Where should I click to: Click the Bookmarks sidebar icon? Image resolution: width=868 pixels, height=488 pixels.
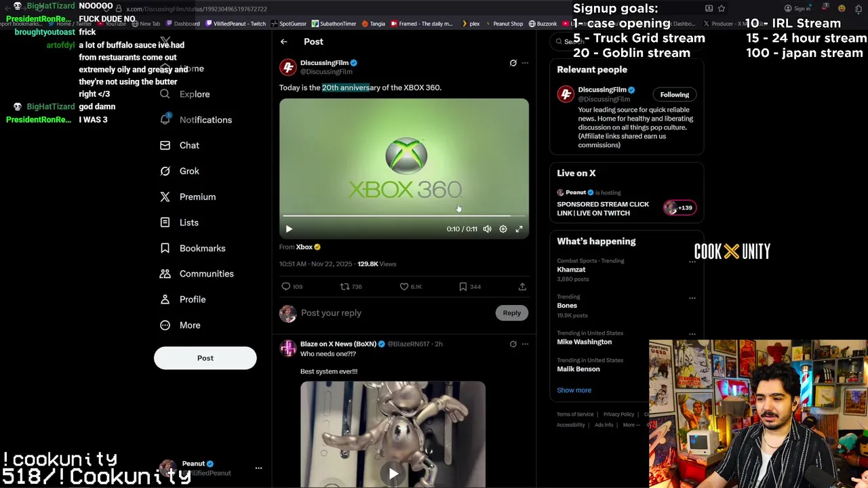tap(165, 248)
